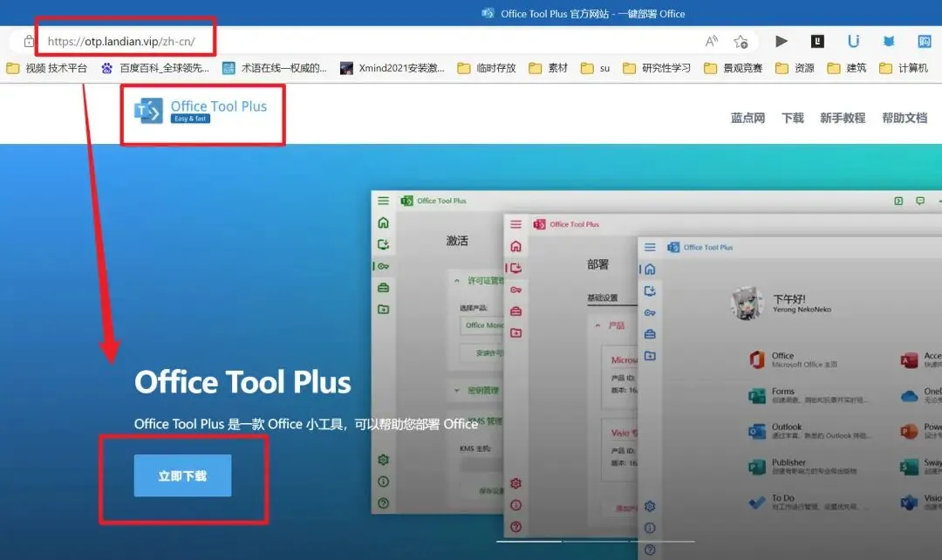
Task: Click the green help question-mark icon
Action: tap(383, 503)
